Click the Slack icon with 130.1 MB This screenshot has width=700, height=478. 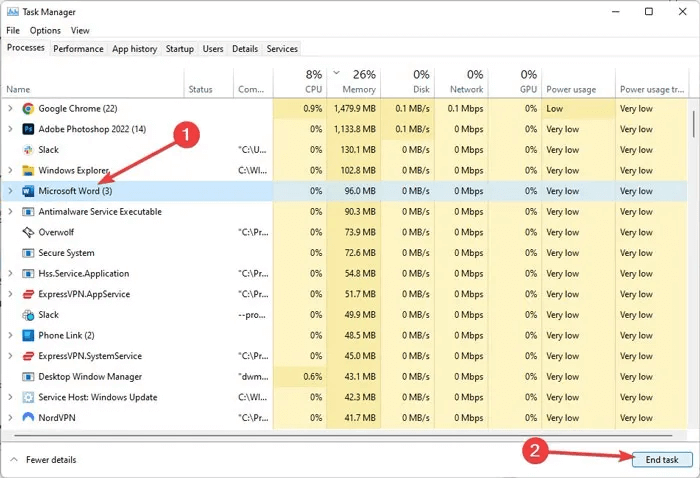click(x=28, y=150)
